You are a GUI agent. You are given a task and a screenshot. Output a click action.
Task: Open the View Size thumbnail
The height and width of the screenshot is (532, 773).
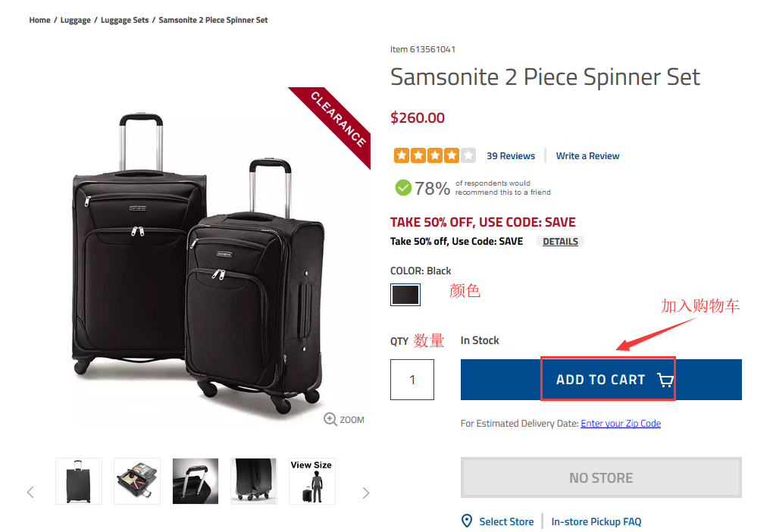[x=311, y=481]
